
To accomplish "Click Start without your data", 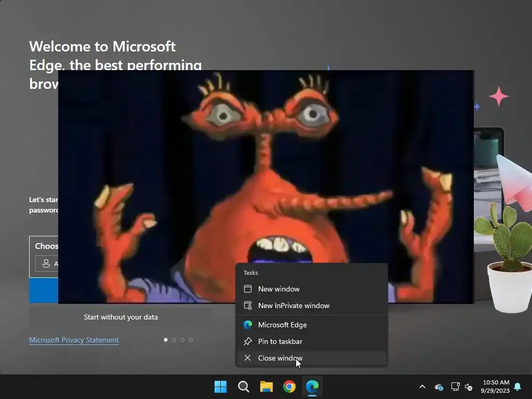I will 121,317.
